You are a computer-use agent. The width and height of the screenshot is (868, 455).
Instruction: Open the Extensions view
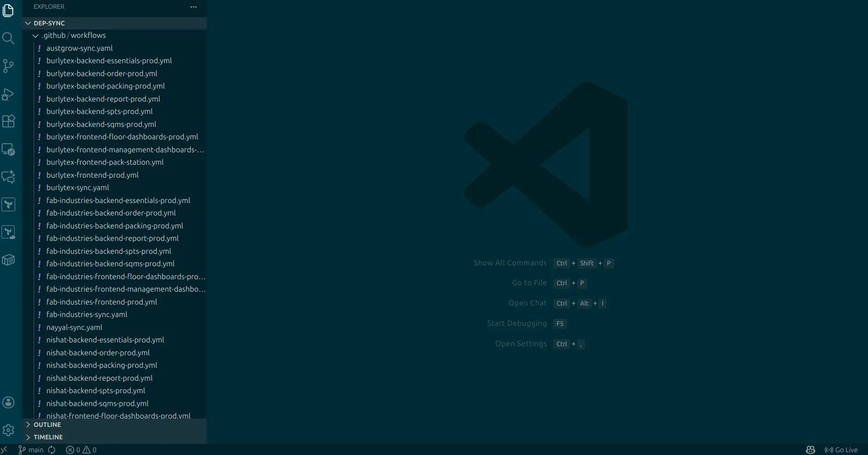click(8, 121)
